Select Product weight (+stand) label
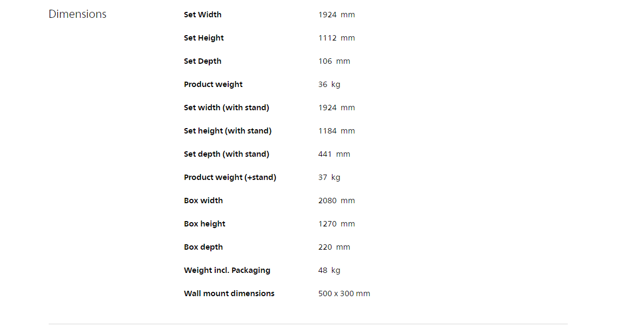Image resolution: width=644 pixels, height=334 pixels. point(230,177)
